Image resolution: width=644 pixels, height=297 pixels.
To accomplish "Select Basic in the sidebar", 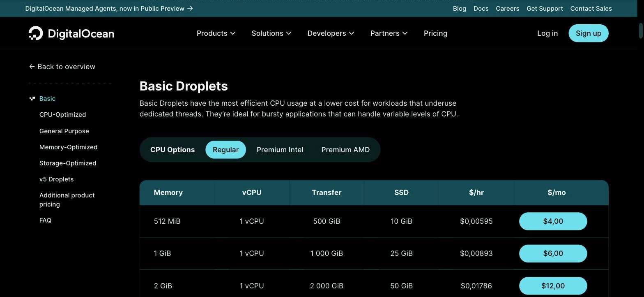I will (x=47, y=99).
